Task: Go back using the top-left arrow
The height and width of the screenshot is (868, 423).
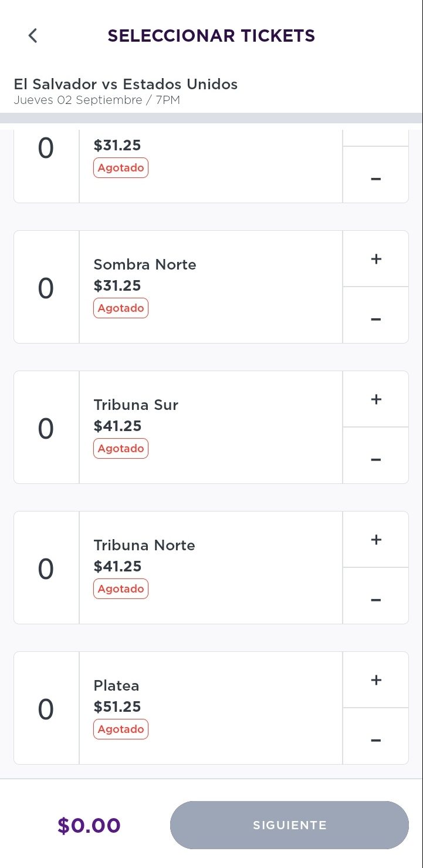Action: point(33,36)
